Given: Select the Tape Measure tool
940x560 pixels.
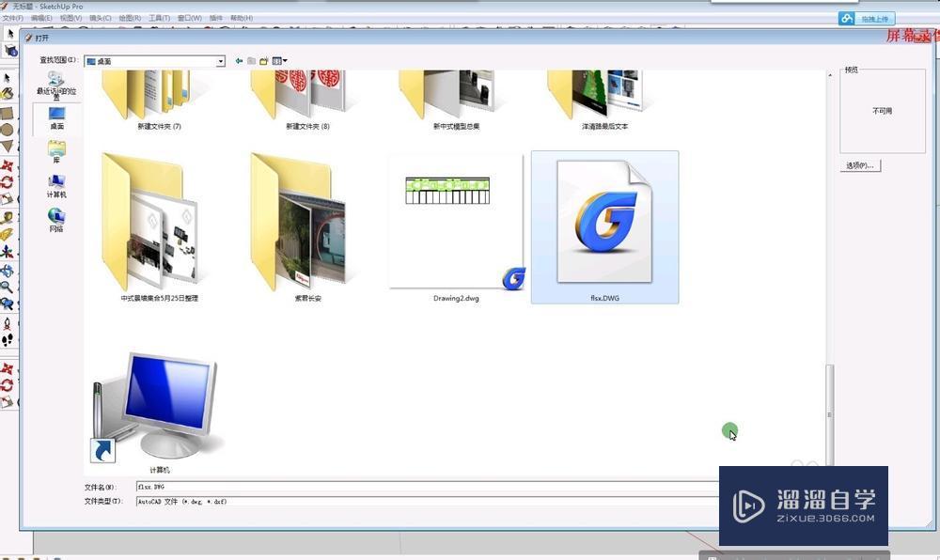Looking at the screenshot, I should 8,217.
